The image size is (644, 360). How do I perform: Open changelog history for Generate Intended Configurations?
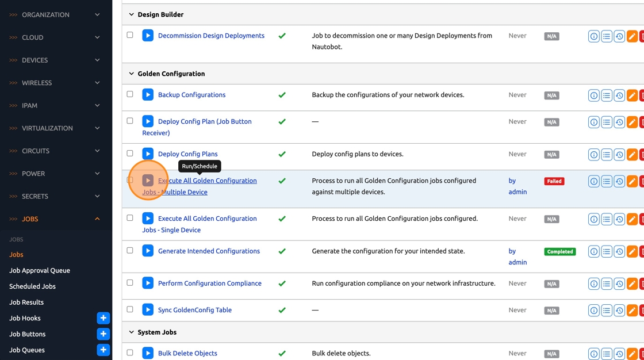coord(619,252)
